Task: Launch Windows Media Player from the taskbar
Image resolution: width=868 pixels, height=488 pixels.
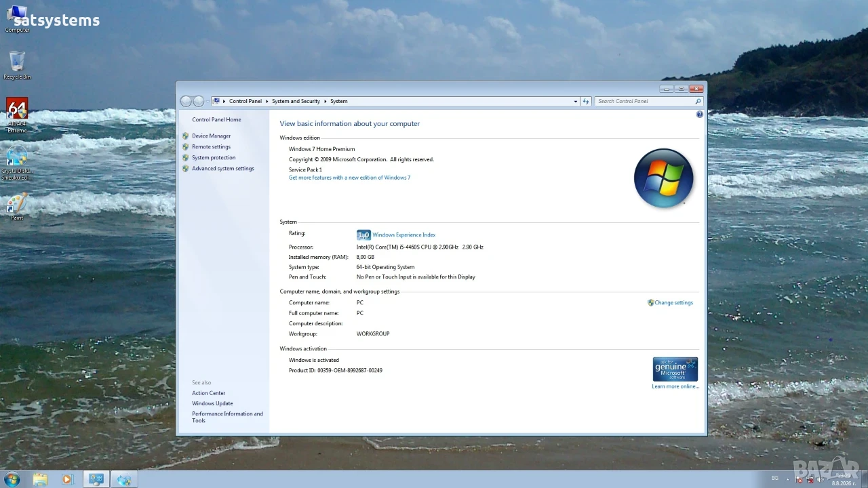Action: click(x=66, y=479)
